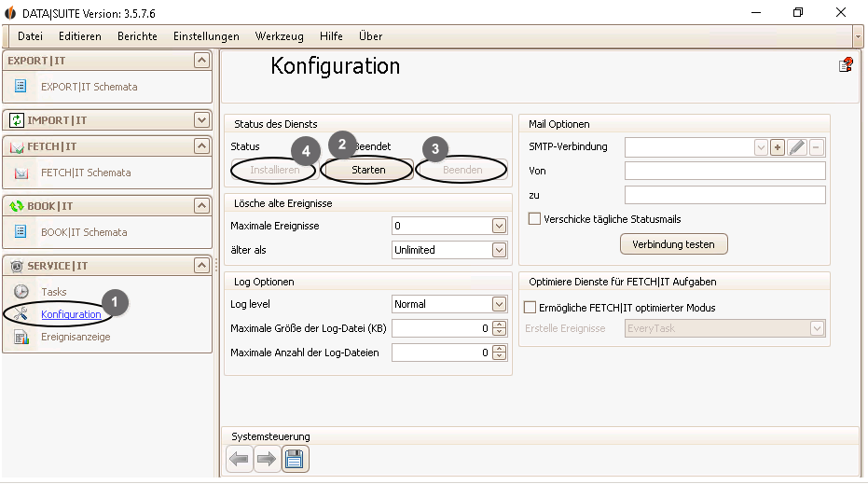
Task: Click the Von input field
Action: 724,171
